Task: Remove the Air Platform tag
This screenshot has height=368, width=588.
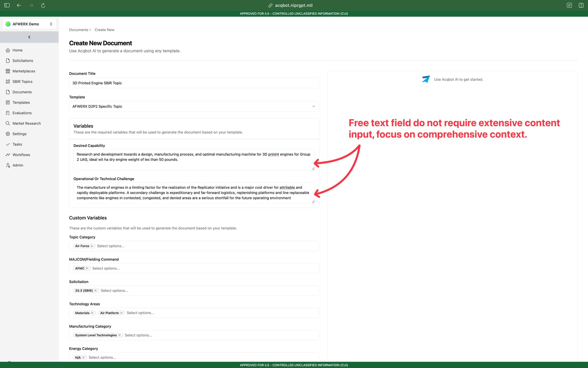Action: pyautogui.click(x=122, y=313)
